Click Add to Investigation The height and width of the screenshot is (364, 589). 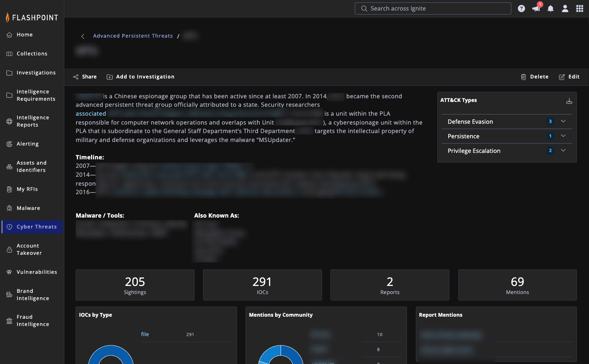point(140,77)
